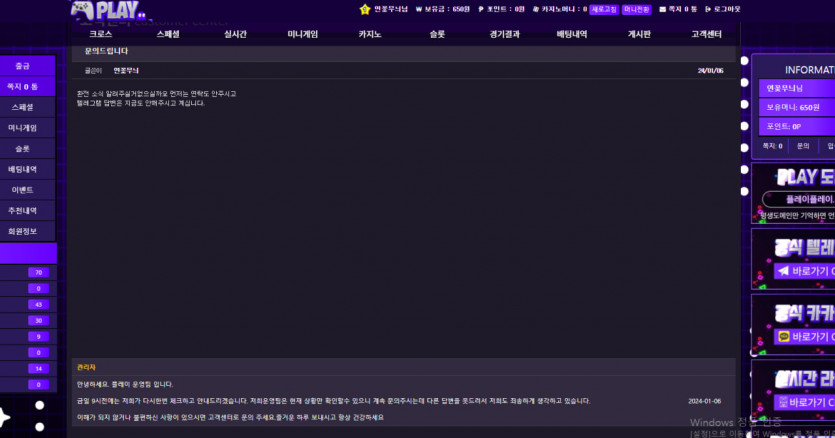Screen dimensions: 835x438
Task: Open the 크로스 menu
Action: [101, 34]
